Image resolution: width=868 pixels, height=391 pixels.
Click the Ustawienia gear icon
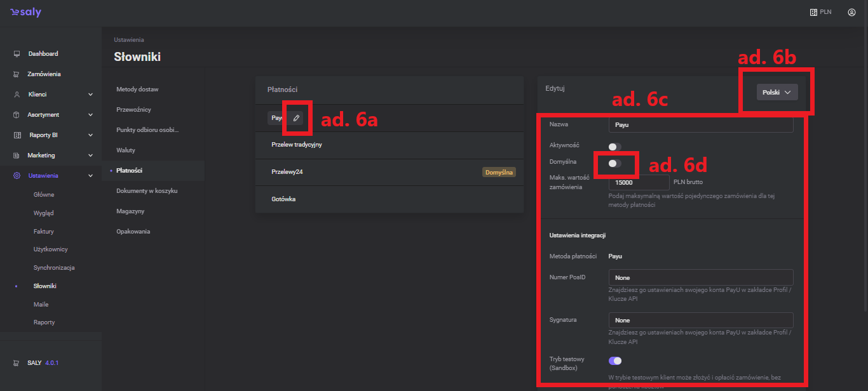coord(17,176)
